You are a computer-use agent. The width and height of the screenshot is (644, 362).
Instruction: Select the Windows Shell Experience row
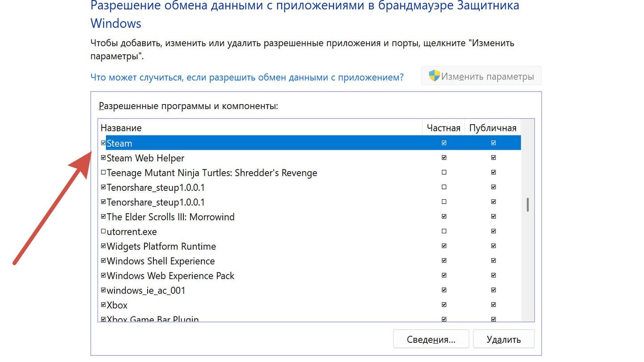coord(161,261)
